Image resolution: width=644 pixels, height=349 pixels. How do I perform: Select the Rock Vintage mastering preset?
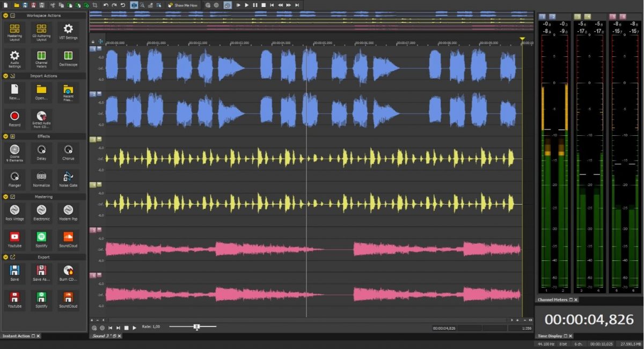pyautogui.click(x=14, y=213)
